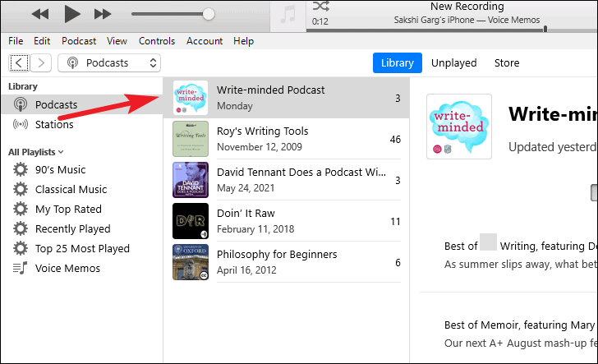Screen dimensions: 598x364
Task: Click the Stations broadcast icon
Action: coord(21,124)
